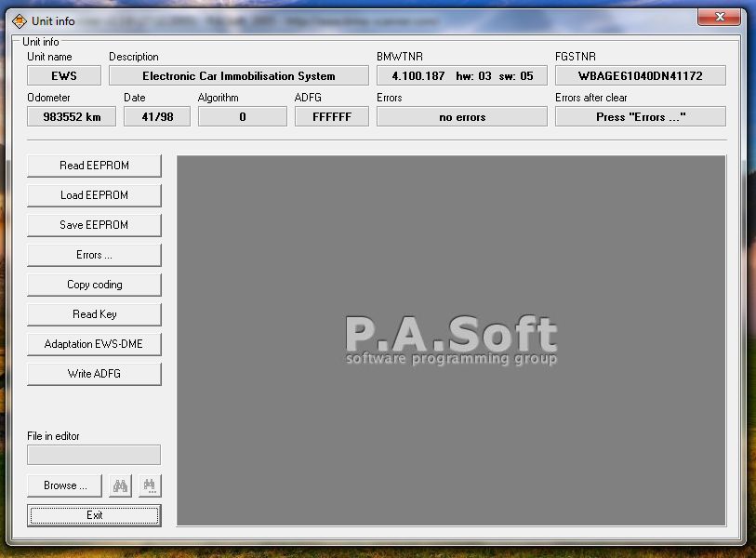Click the BMWTNR value 4.100.187
Screen dimensions: 756x558
point(462,75)
